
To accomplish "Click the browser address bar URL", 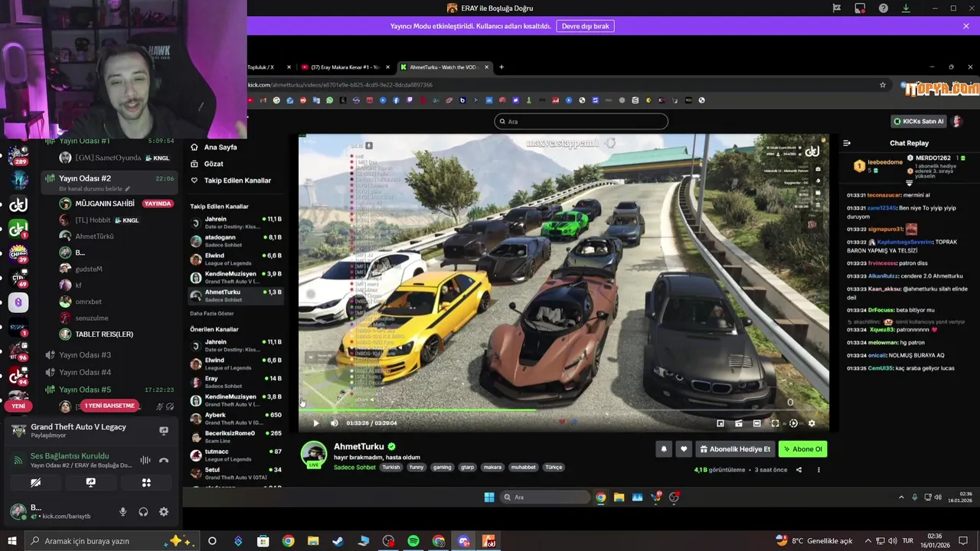I will [x=340, y=85].
